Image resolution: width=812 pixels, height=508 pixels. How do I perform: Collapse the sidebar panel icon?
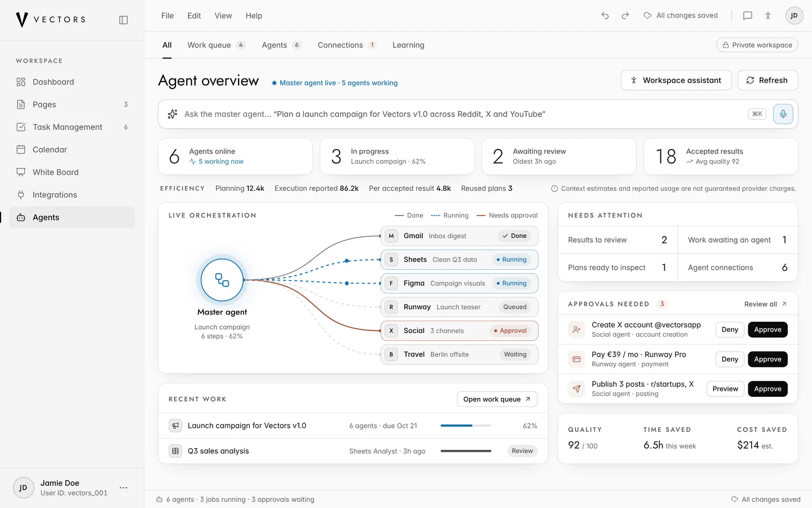pos(123,20)
